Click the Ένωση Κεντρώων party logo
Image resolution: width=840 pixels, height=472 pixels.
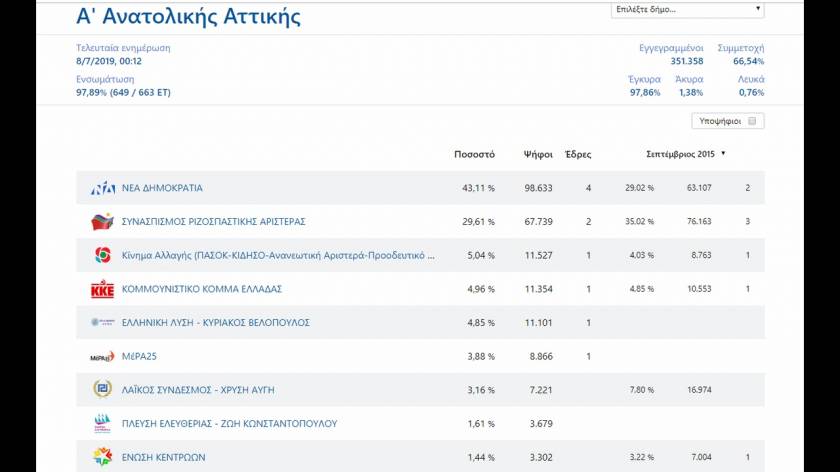click(103, 457)
